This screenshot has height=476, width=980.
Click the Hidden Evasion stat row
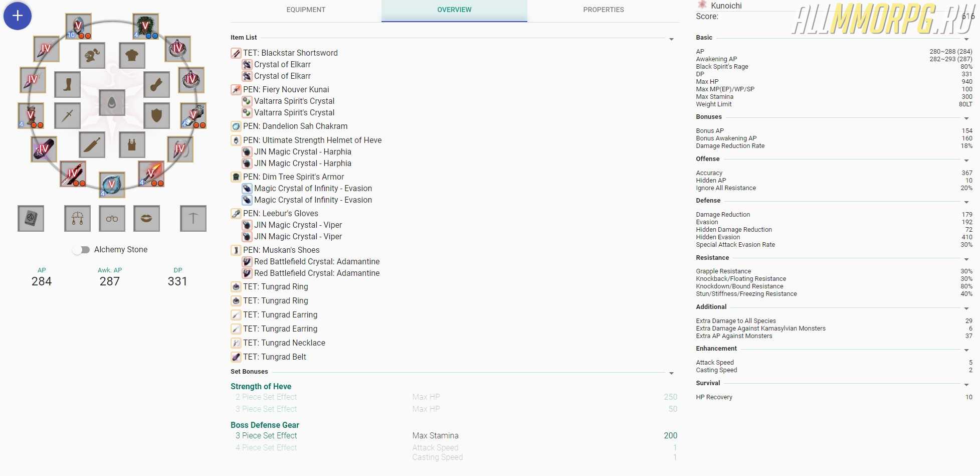(x=834, y=237)
